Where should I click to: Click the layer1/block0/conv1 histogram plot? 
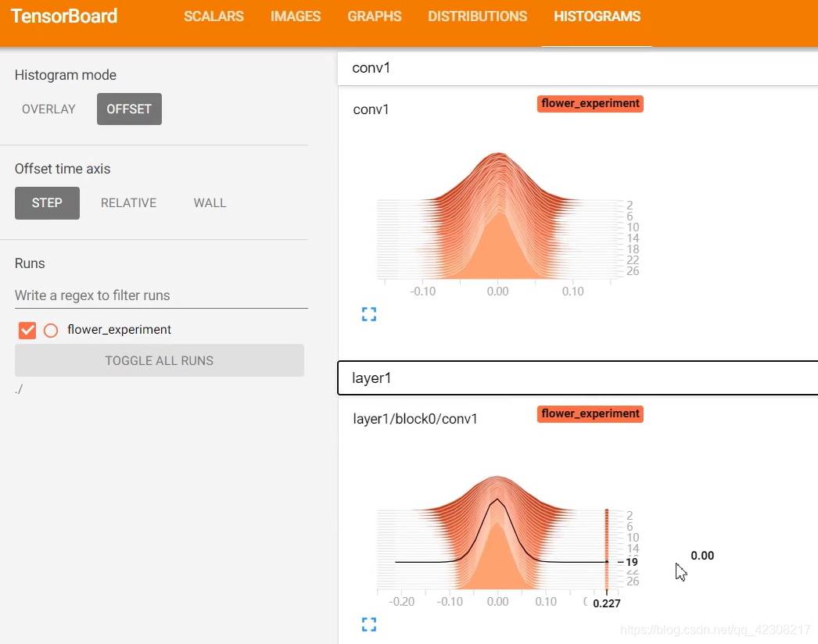click(x=498, y=532)
